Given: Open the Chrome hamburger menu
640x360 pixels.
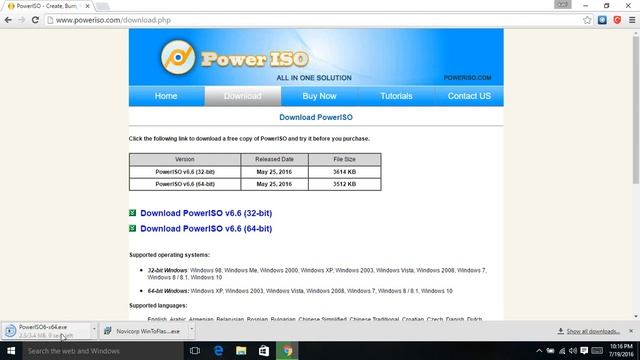Looking at the screenshot, I should point(632,20).
